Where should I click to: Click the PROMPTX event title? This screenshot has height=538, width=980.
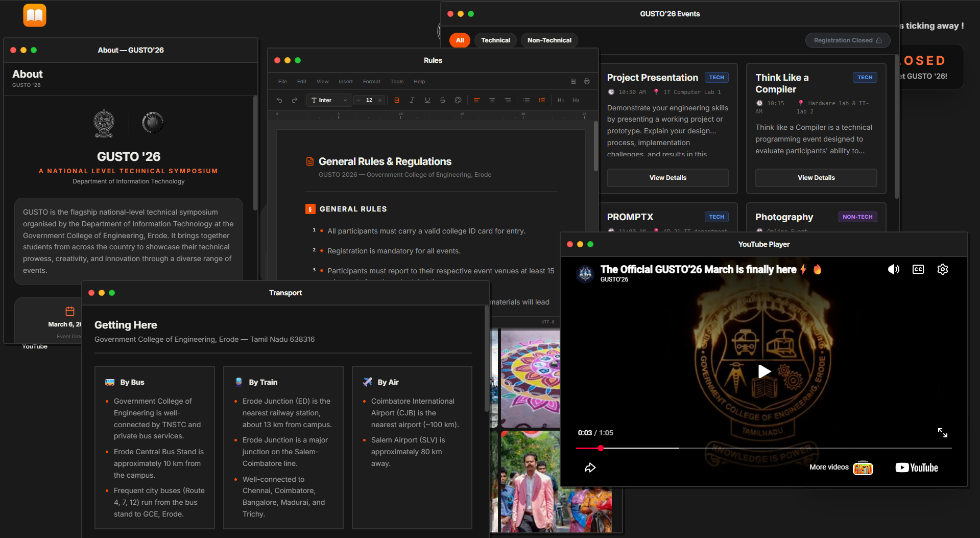(630, 217)
